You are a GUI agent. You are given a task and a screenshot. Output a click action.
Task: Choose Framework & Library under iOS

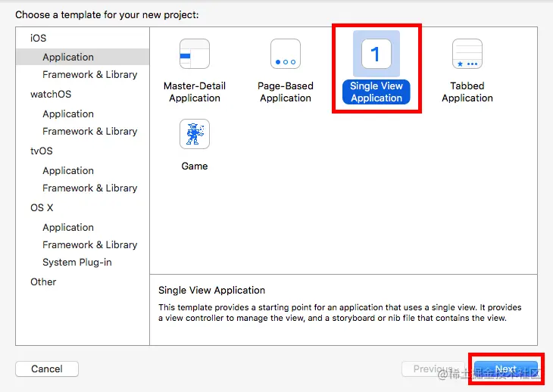pyautogui.click(x=89, y=75)
